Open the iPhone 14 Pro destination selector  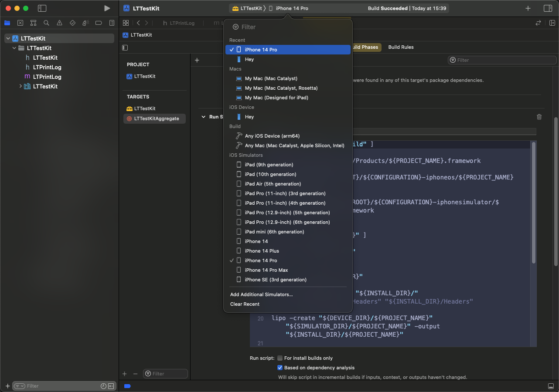tap(288, 8)
